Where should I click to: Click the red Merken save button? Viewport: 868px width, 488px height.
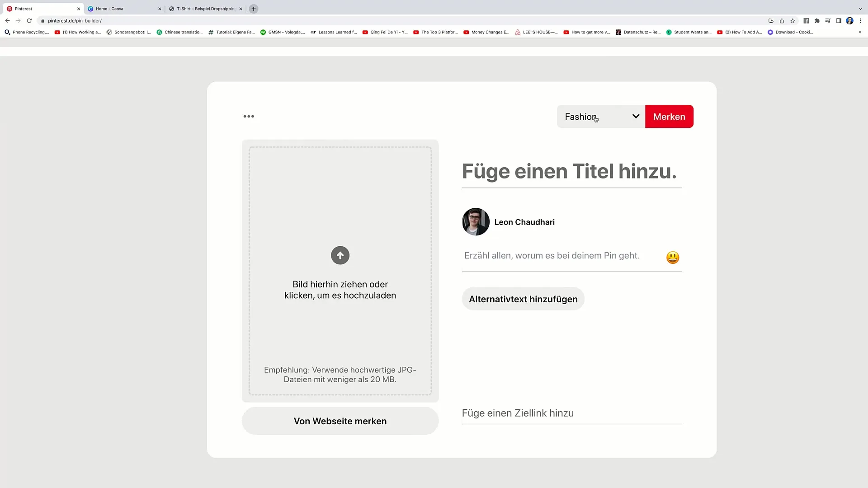669,116
